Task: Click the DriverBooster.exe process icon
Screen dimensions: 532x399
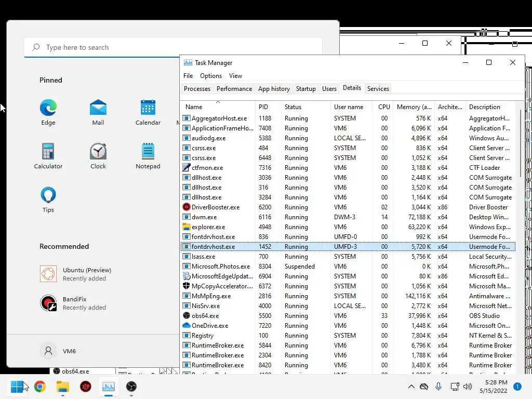Action: click(187, 207)
